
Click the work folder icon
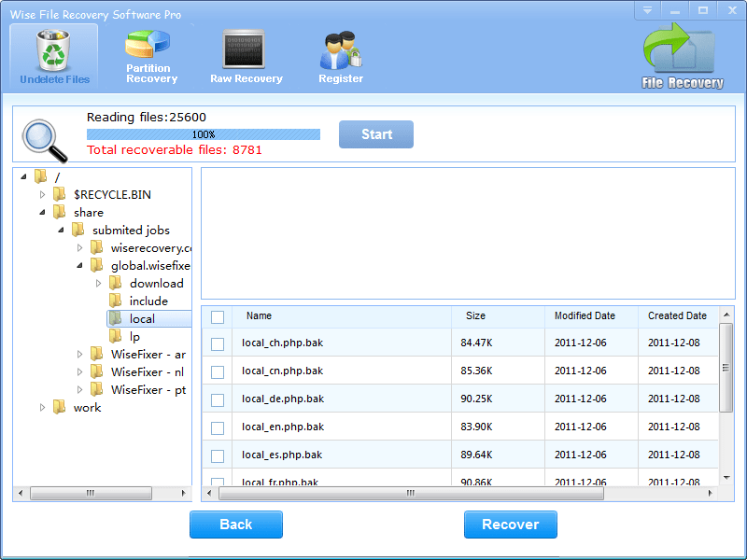(60, 407)
